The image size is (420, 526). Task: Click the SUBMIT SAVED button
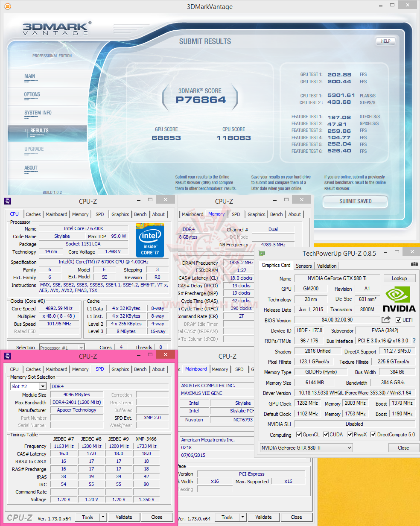pos(355,201)
